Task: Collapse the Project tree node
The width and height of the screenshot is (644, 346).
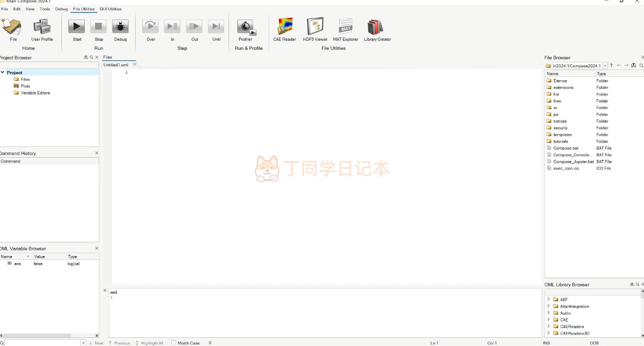Action: coord(3,73)
